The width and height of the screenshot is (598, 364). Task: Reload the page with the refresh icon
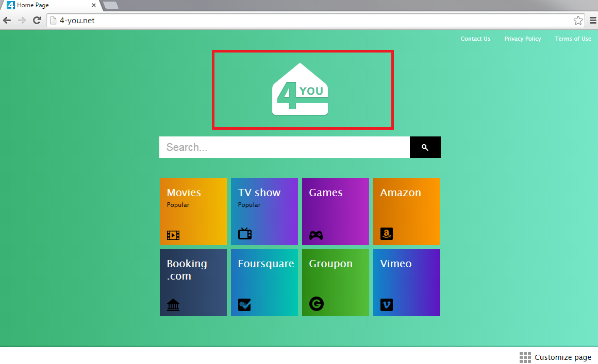coord(37,20)
